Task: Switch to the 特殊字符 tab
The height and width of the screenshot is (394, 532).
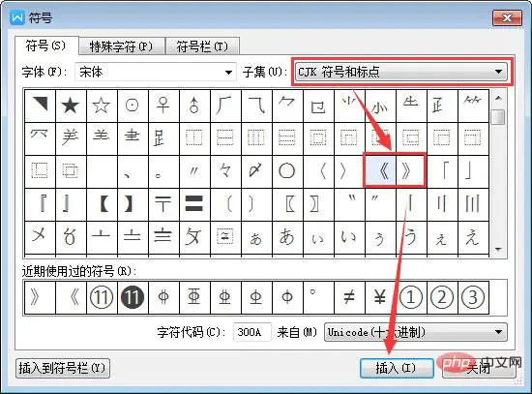Action: point(122,46)
